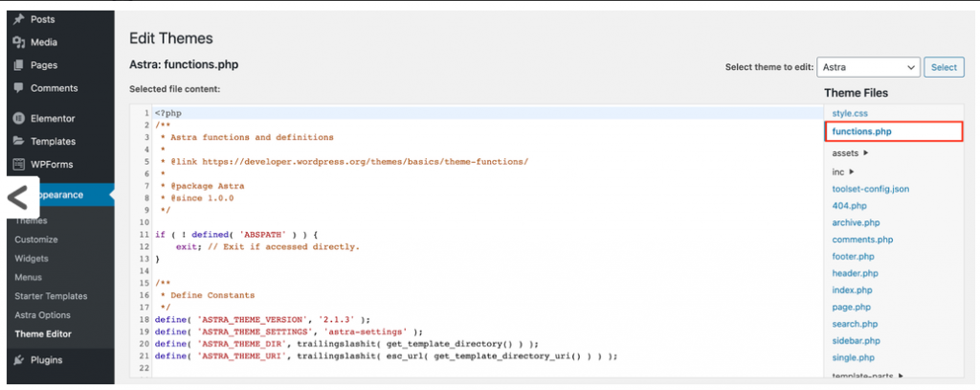Click the 'Edit Themes' page heading
The width and height of the screenshot is (980, 390).
(170, 38)
